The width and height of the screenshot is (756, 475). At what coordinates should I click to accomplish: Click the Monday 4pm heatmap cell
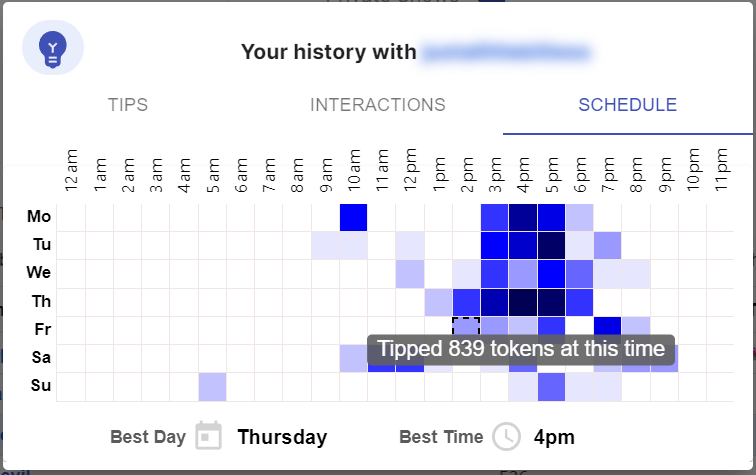point(523,217)
